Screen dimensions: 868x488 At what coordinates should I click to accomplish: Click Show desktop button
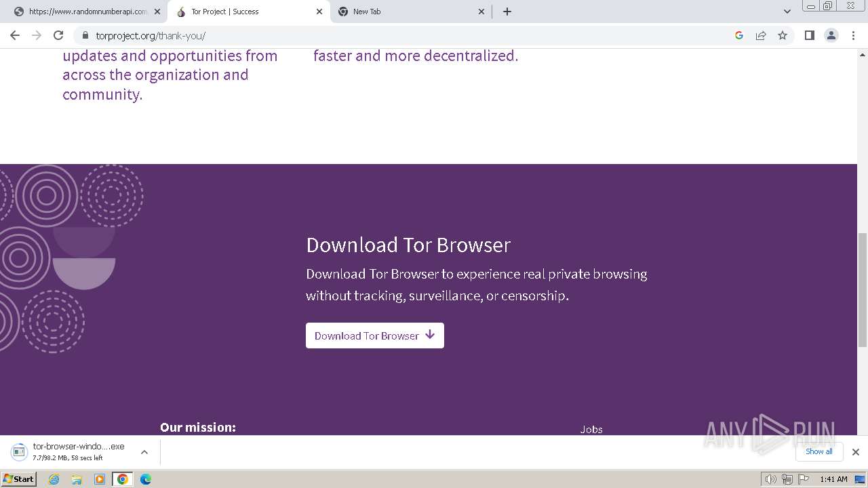click(x=861, y=479)
